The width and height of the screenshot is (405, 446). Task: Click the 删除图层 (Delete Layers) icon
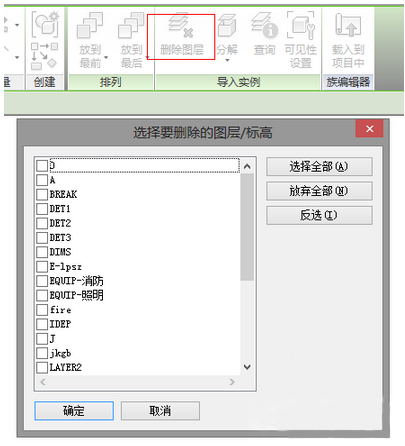click(x=181, y=24)
